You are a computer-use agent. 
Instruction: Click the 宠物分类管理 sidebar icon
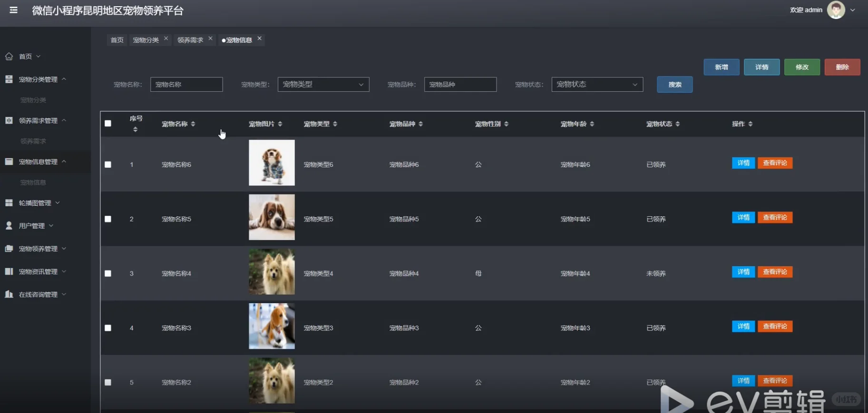tap(9, 79)
